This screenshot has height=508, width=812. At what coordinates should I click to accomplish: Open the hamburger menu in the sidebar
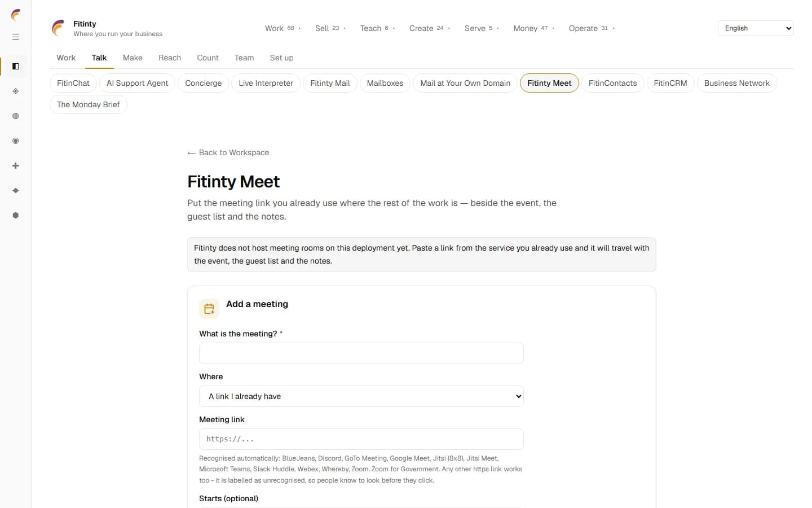pyautogui.click(x=16, y=37)
